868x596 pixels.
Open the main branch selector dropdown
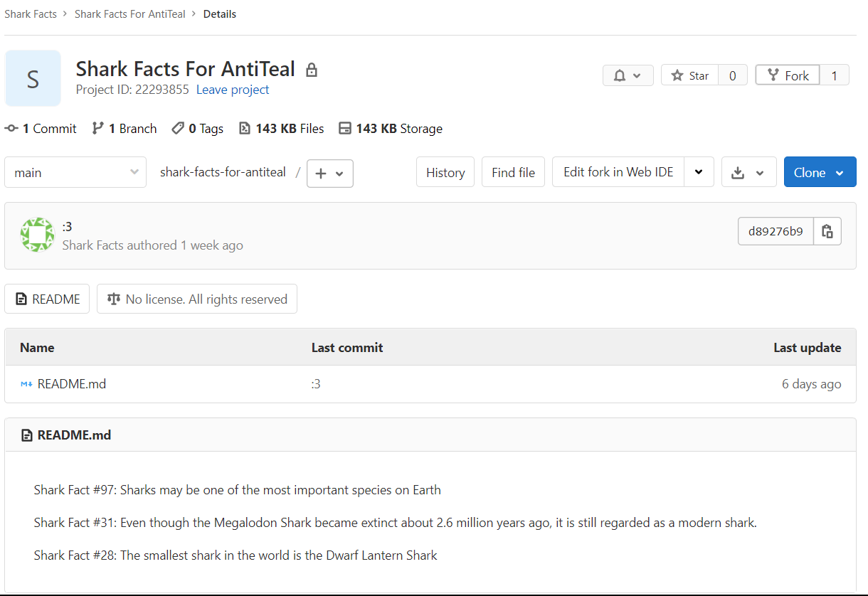pyautogui.click(x=75, y=173)
